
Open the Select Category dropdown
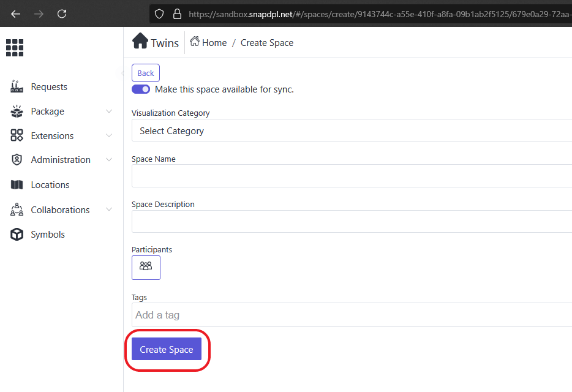(x=352, y=130)
